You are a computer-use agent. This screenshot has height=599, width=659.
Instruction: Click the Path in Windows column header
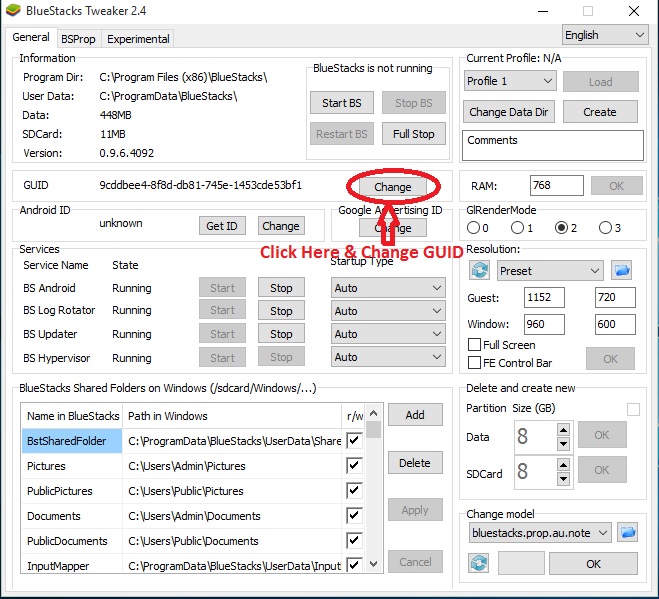pos(232,416)
